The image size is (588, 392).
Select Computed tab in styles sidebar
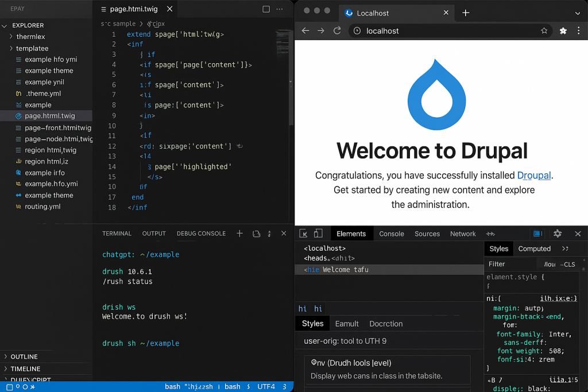[535, 249]
